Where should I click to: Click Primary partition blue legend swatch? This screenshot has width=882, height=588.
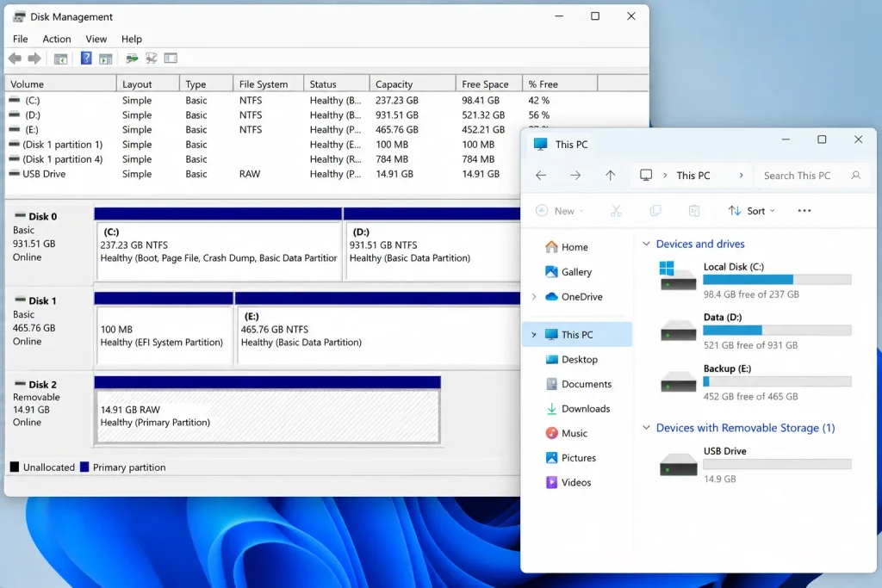coord(84,467)
